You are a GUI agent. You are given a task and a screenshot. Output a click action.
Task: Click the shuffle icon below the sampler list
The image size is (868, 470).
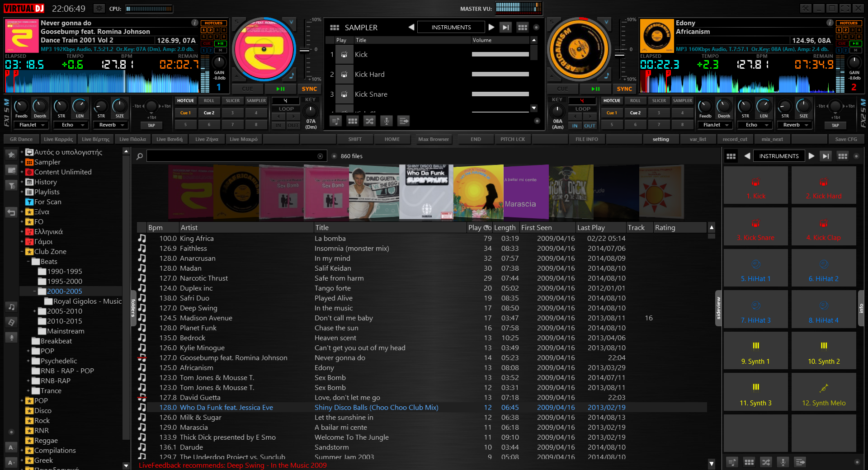(369, 121)
